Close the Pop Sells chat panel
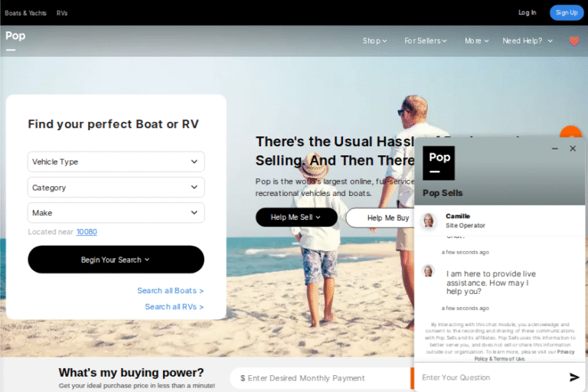 click(573, 149)
